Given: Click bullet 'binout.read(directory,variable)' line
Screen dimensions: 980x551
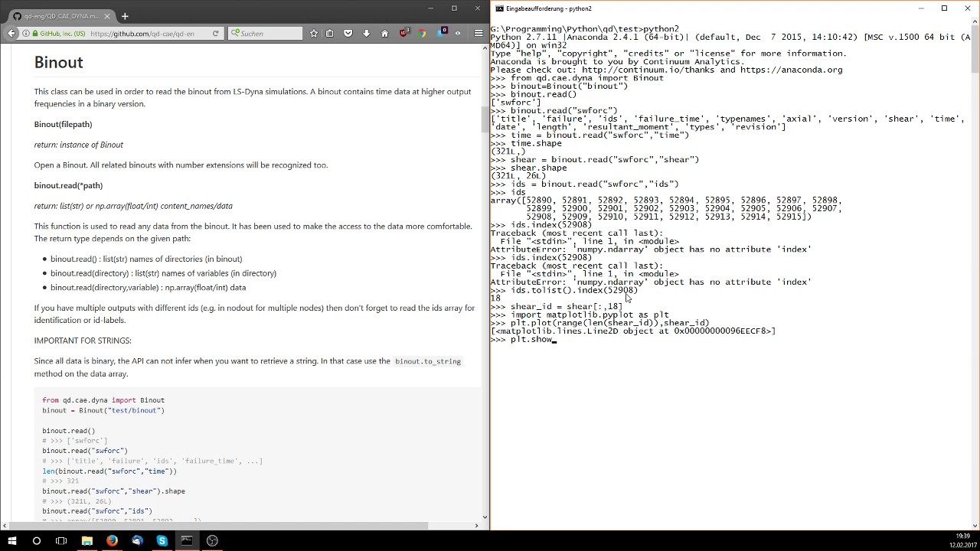Looking at the screenshot, I should [x=148, y=288].
